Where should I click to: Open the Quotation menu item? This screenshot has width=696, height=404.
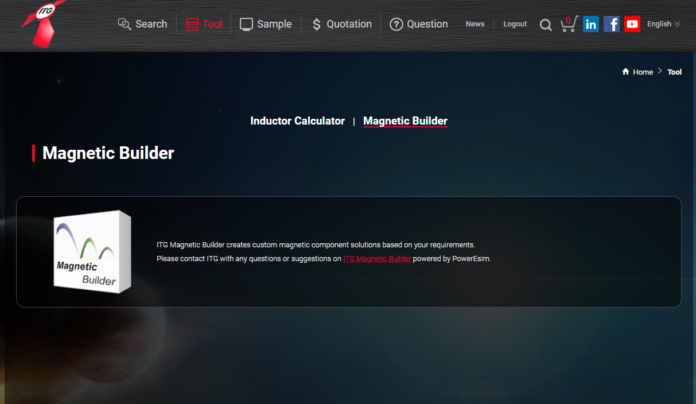pos(341,24)
